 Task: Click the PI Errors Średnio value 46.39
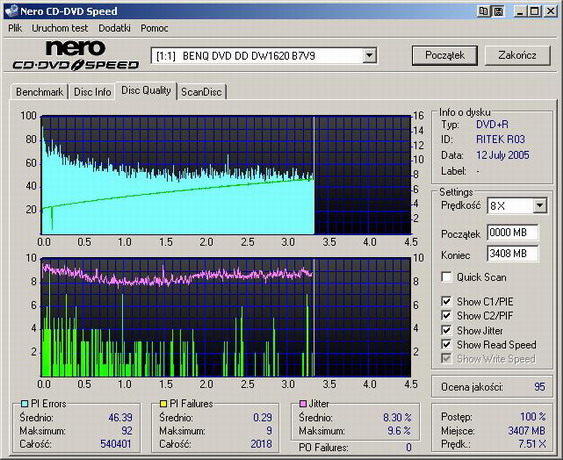[120, 417]
